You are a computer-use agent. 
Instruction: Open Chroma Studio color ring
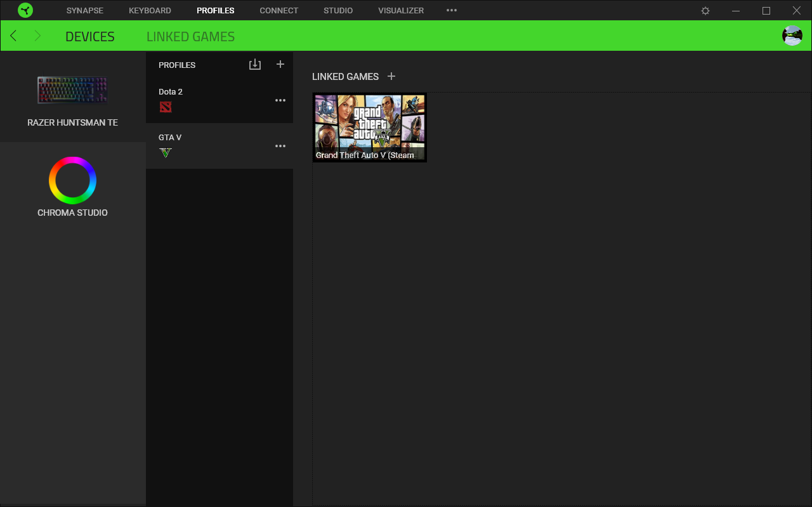(x=73, y=180)
